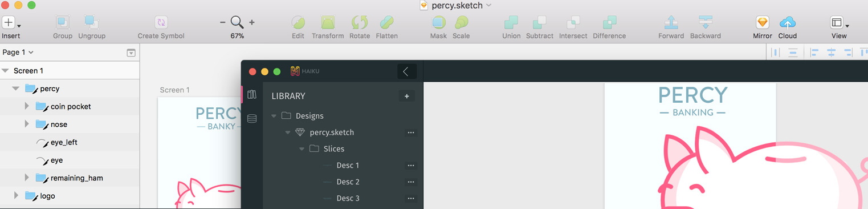Collapse the Designs folder in Haiku
868x209 pixels.
274,116
